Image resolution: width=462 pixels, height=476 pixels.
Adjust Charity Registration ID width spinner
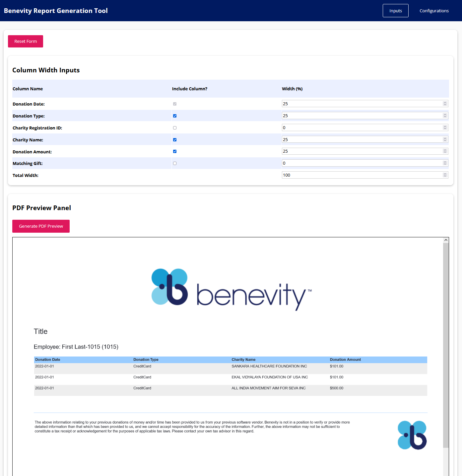pyautogui.click(x=445, y=127)
